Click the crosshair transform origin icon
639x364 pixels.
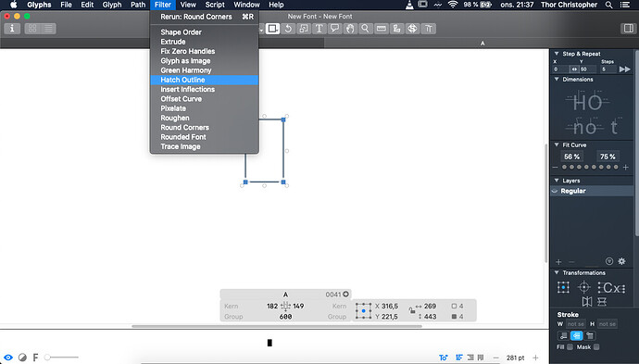[584, 287]
